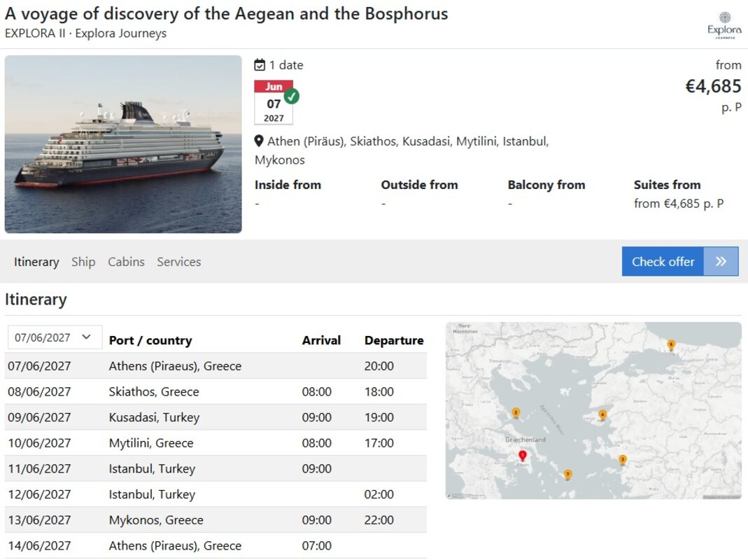Click the 'Outside from' heading

tap(419, 185)
